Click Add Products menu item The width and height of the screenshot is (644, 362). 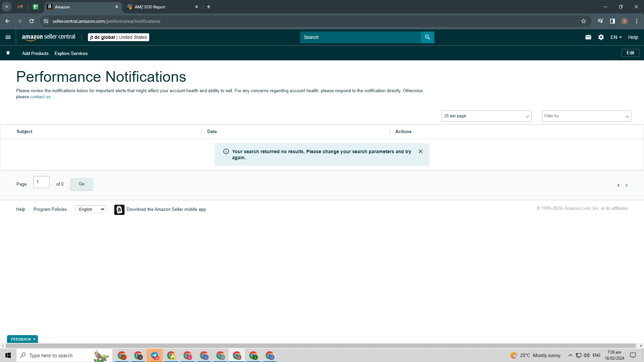point(35,53)
